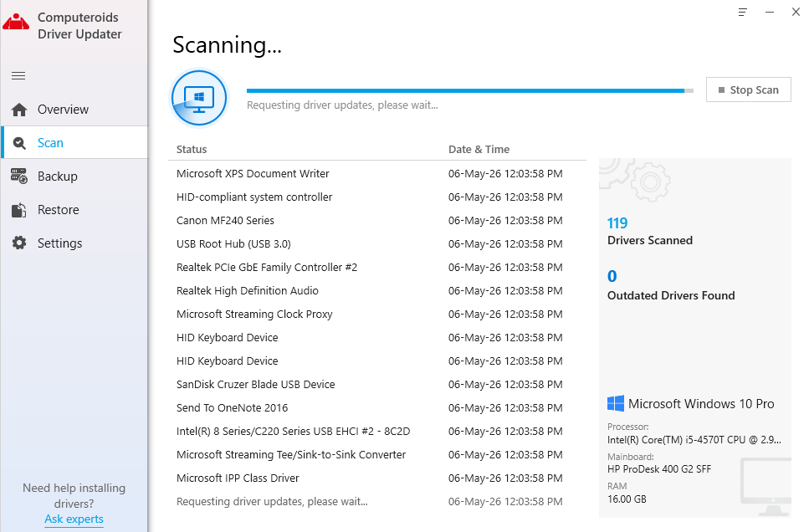Click the Stop Scan button
809x532 pixels.
tap(748, 90)
